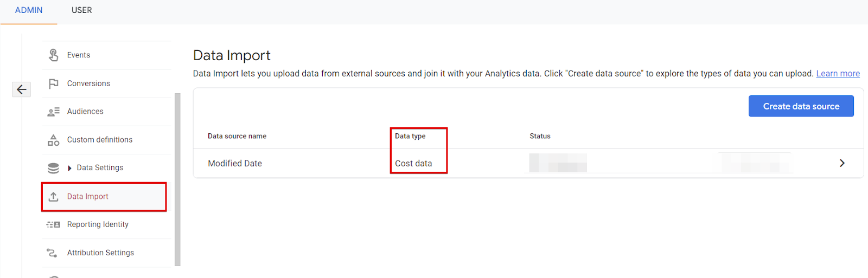Go back with the left arrow button
This screenshot has height=278, width=868.
pos(21,89)
